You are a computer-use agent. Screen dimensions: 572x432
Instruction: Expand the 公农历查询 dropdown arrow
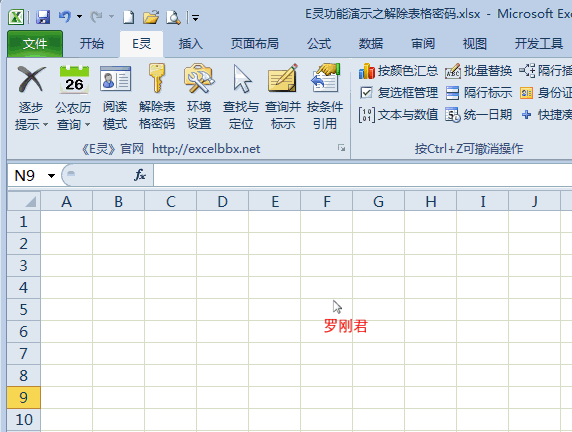coord(88,124)
